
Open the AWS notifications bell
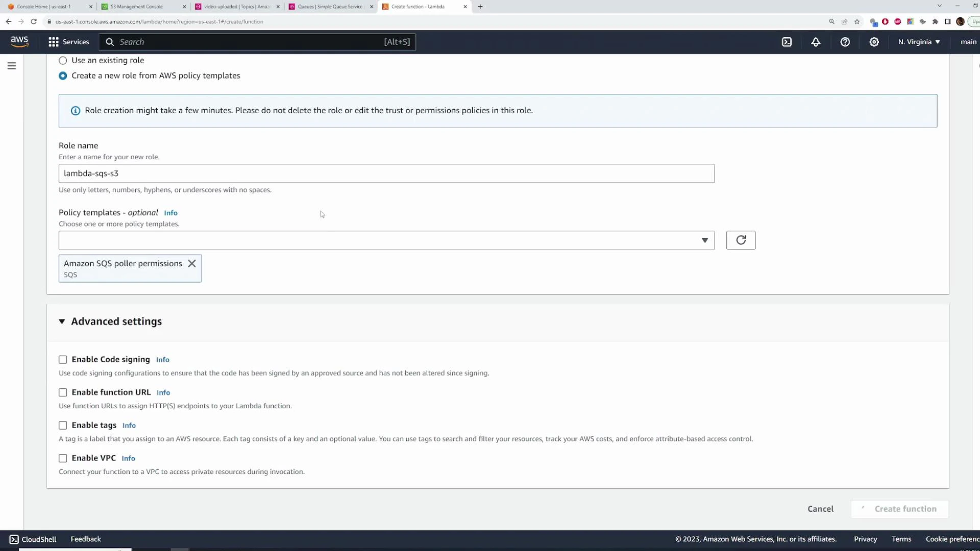coord(815,42)
